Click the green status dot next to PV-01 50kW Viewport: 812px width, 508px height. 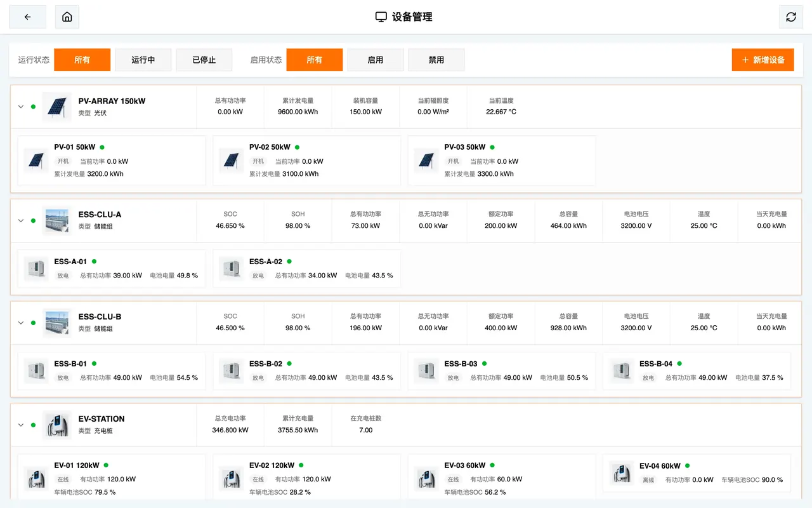[102, 147]
